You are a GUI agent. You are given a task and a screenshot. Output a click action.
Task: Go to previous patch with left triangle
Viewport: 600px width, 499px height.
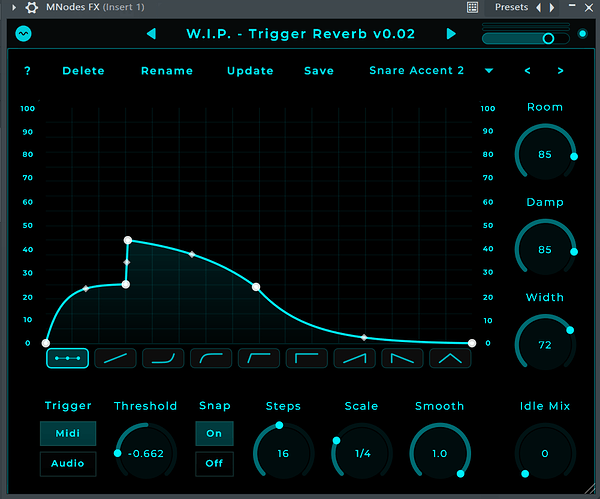click(x=152, y=34)
